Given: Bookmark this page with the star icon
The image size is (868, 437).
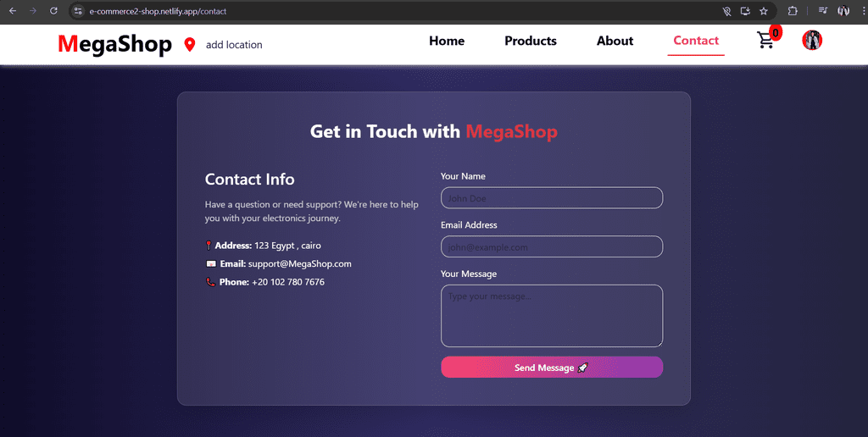Looking at the screenshot, I should coord(764,12).
